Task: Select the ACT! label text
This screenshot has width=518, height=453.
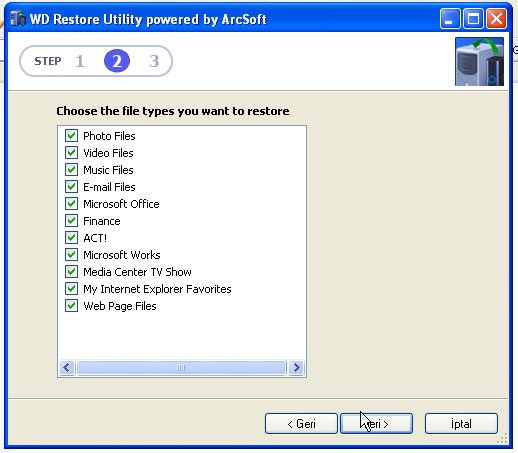Action: [x=95, y=238]
